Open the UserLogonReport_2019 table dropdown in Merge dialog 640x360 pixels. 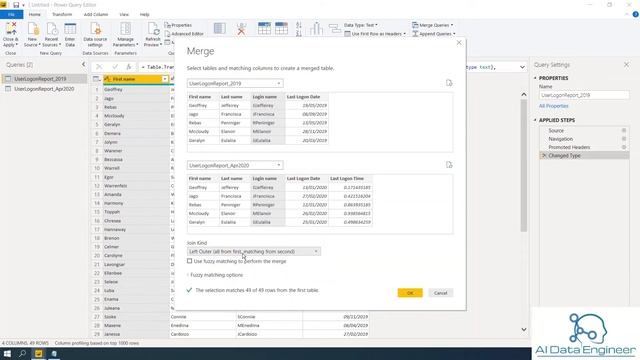pyautogui.click(x=235, y=83)
